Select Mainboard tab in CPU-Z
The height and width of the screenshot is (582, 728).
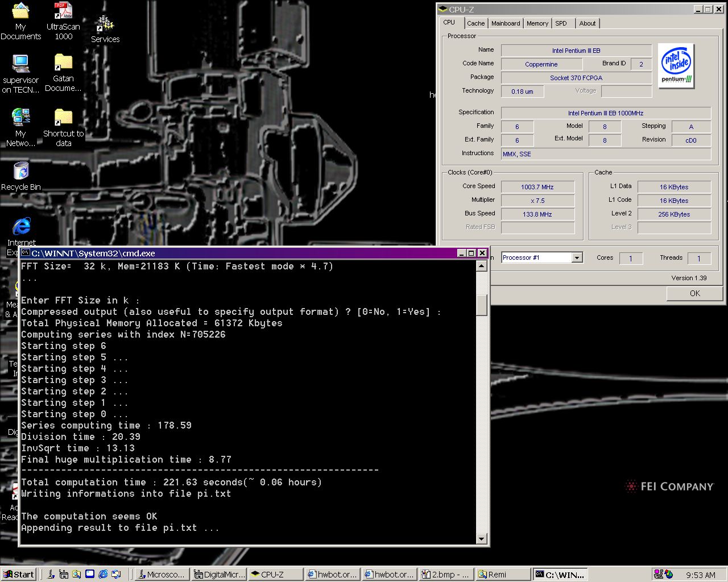pos(506,23)
